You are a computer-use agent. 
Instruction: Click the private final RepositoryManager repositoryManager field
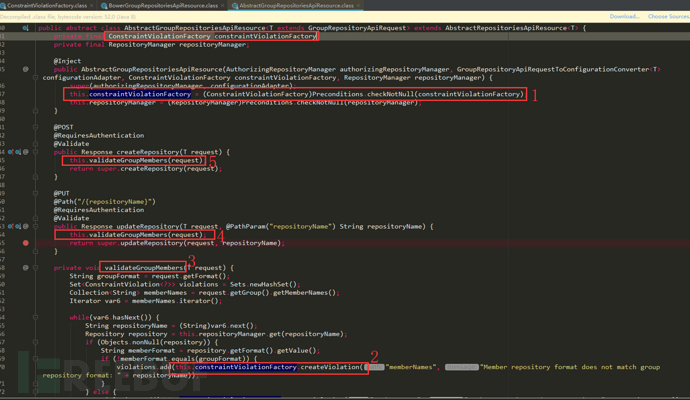[x=151, y=44]
